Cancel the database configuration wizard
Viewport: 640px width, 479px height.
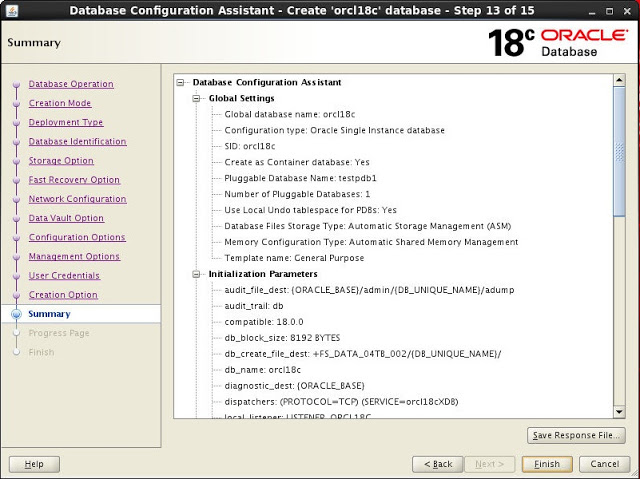[x=604, y=464]
